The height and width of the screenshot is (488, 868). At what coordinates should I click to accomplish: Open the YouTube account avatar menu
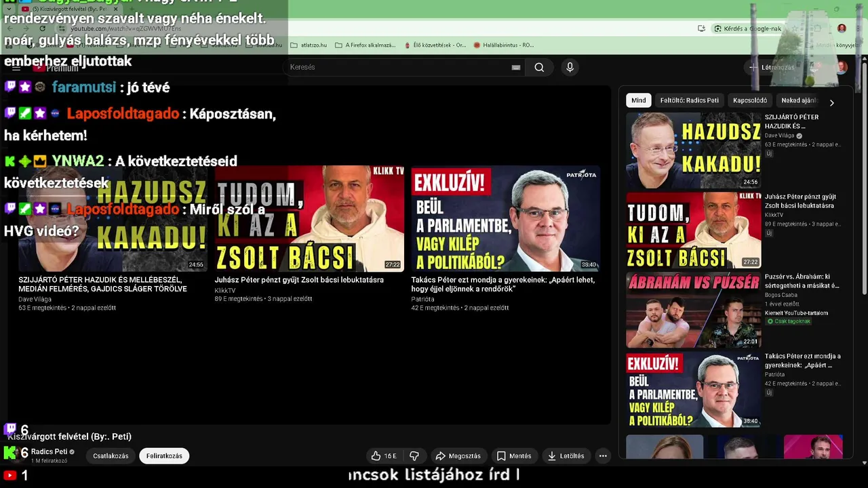click(x=841, y=67)
